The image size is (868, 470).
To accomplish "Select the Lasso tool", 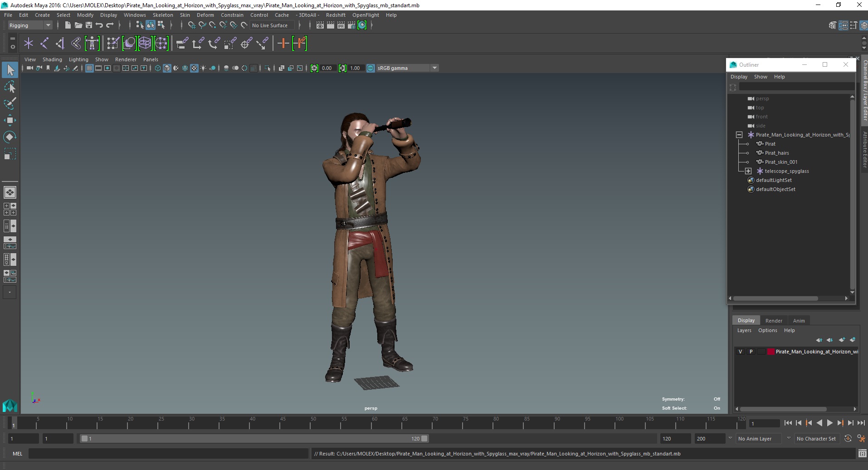I will tap(10, 87).
